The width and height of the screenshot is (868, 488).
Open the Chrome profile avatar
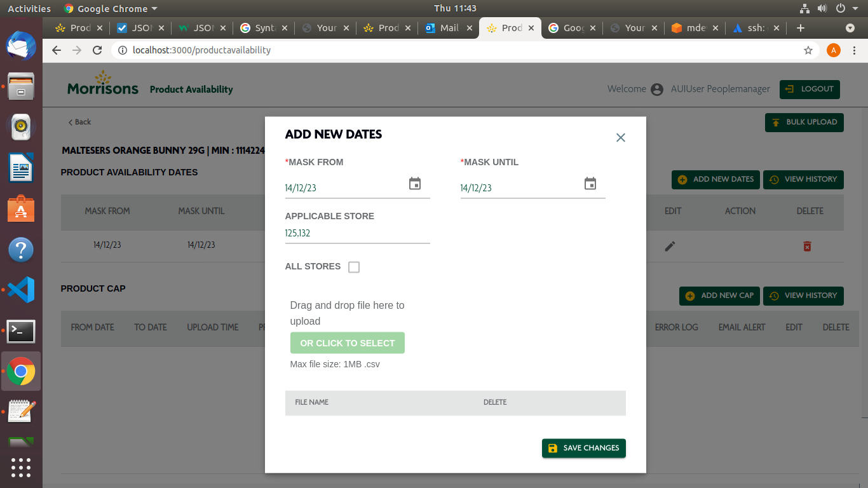tap(834, 50)
